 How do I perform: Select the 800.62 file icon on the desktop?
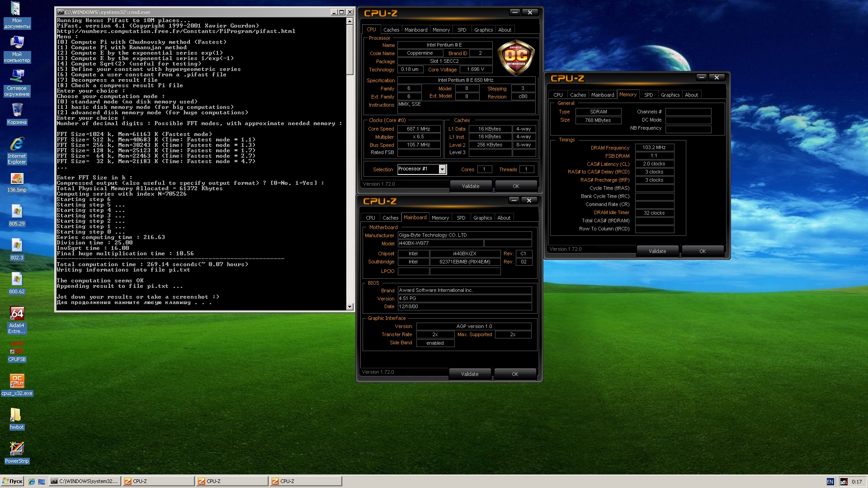(17, 284)
